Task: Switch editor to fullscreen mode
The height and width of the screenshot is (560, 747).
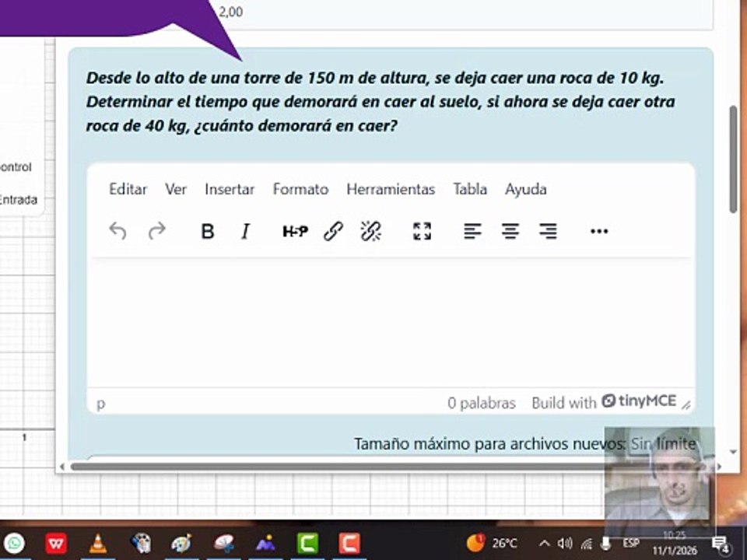Action: (x=422, y=232)
